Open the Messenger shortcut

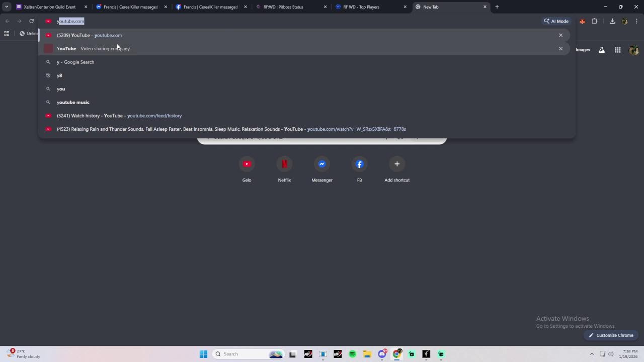[322, 169]
